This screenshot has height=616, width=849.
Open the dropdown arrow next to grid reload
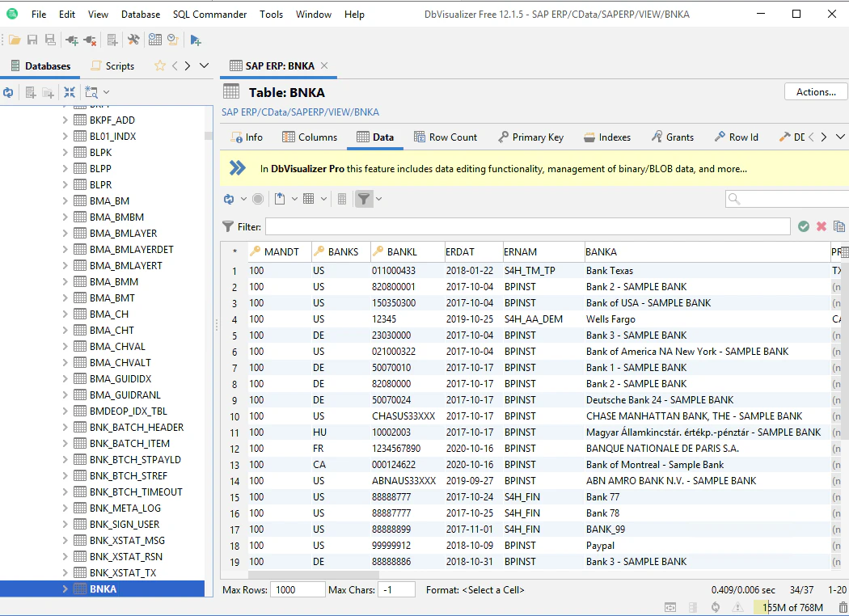point(243,199)
